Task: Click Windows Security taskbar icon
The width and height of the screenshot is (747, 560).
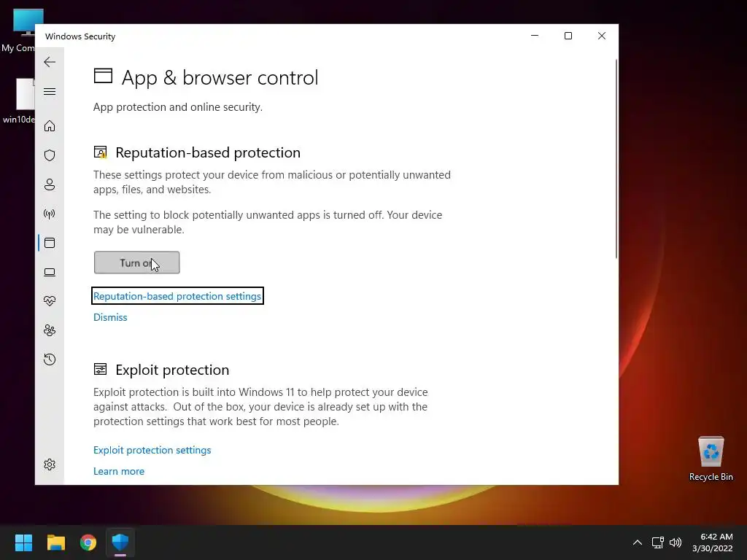Action: tap(120, 542)
